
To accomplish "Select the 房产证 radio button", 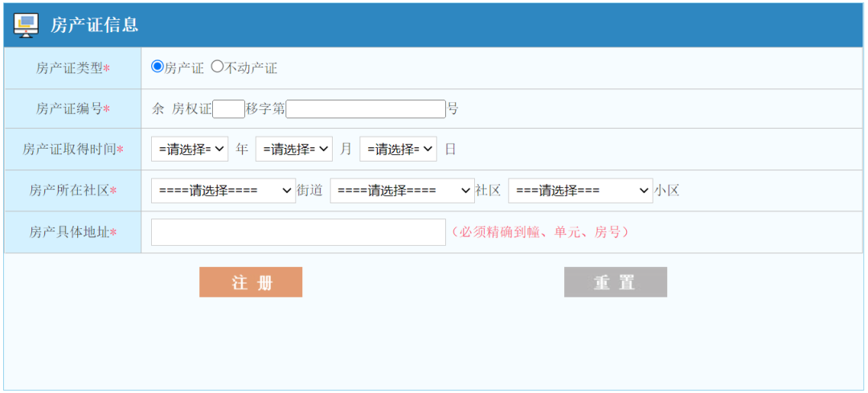I will click(158, 67).
